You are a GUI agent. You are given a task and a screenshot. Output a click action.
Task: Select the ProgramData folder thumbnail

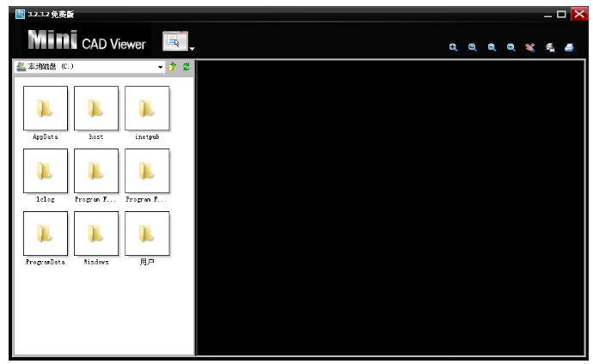pos(46,234)
